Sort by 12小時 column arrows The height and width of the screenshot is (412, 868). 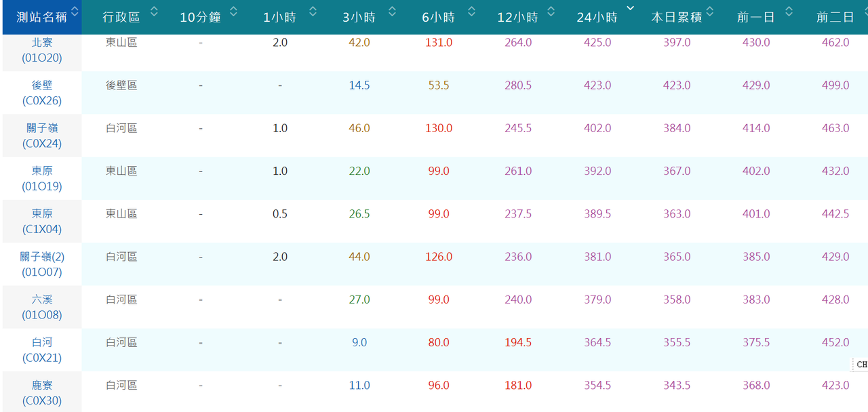click(551, 12)
